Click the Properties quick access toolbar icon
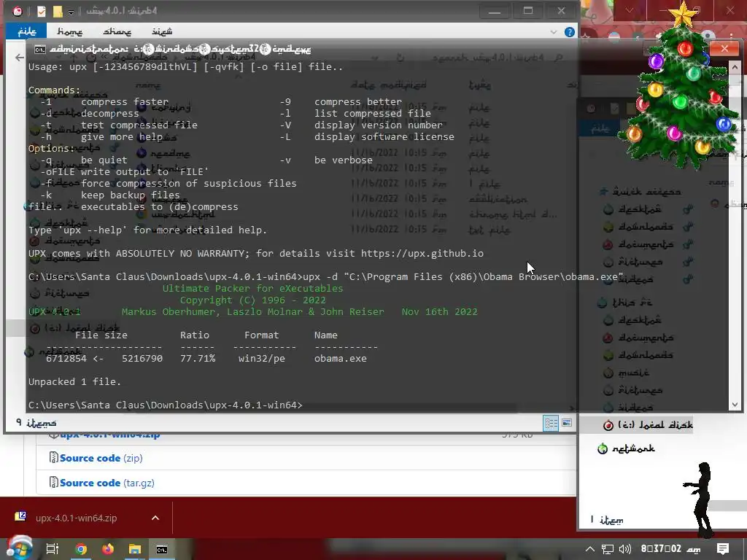The image size is (747, 560). [x=42, y=11]
